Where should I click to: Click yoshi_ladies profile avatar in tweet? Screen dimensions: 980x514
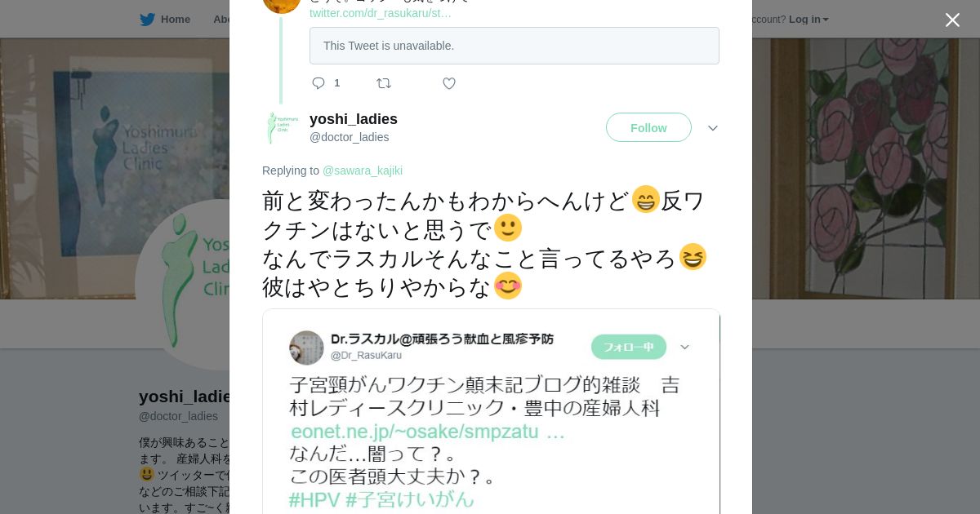tap(282, 128)
